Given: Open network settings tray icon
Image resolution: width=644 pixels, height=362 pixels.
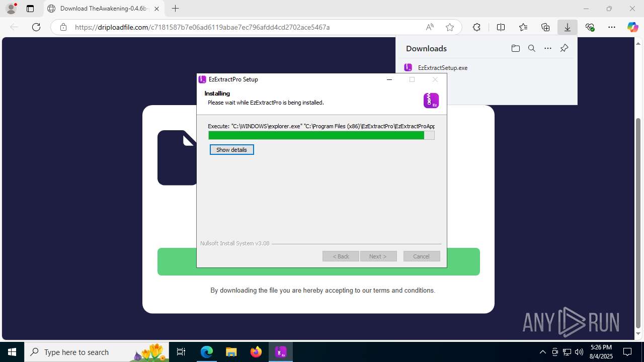Looking at the screenshot, I should tap(567, 352).
